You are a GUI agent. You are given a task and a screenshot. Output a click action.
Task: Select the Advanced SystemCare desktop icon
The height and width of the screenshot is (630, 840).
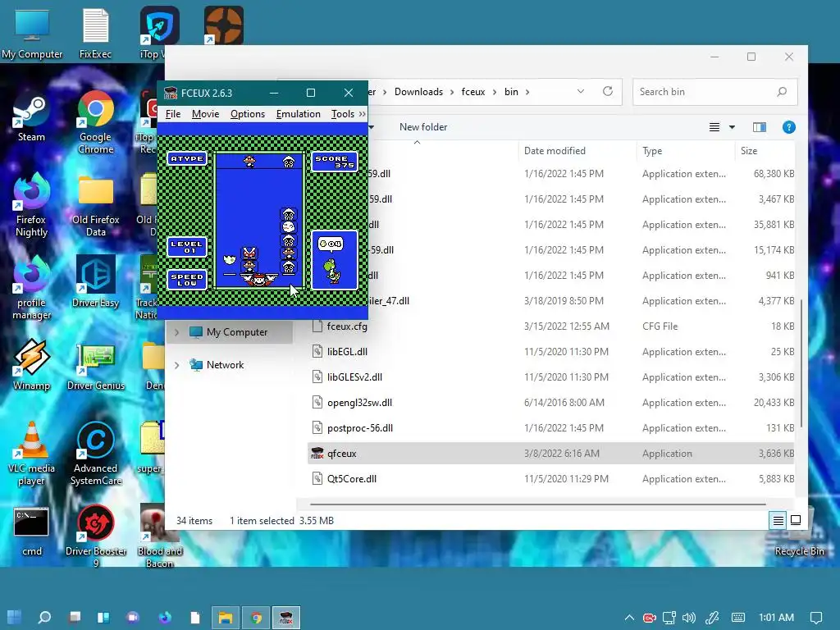95,454
